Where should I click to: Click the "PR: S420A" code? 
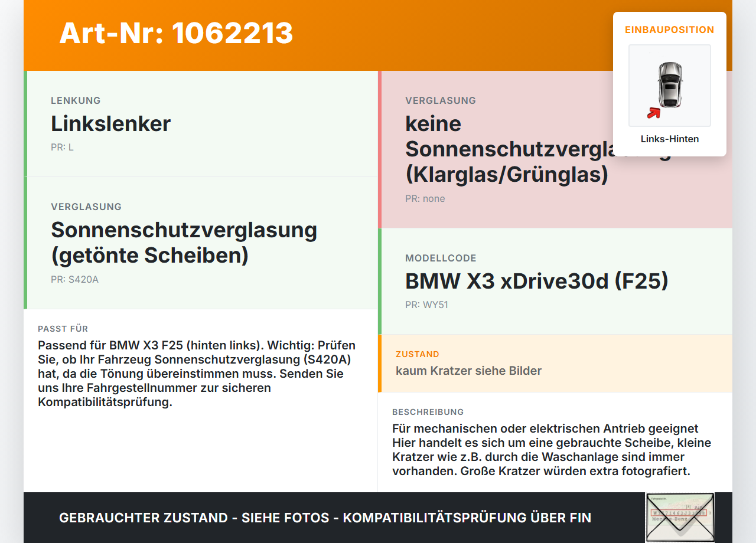coord(74,279)
